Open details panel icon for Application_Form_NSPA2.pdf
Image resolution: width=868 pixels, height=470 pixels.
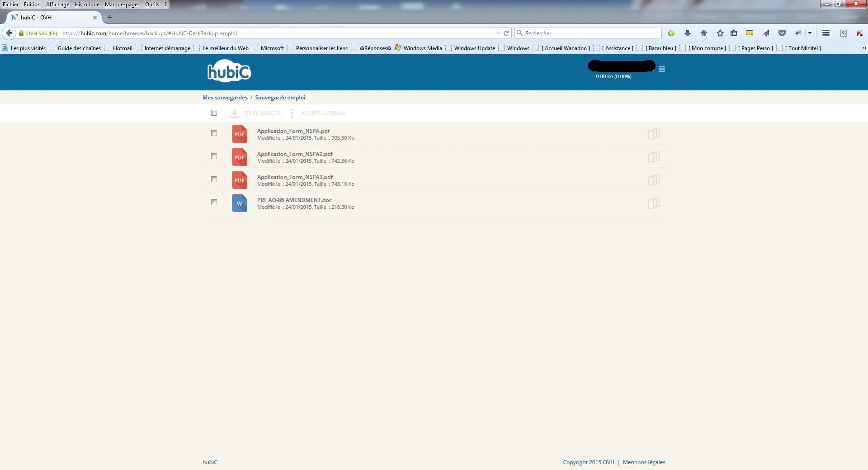[x=653, y=157]
